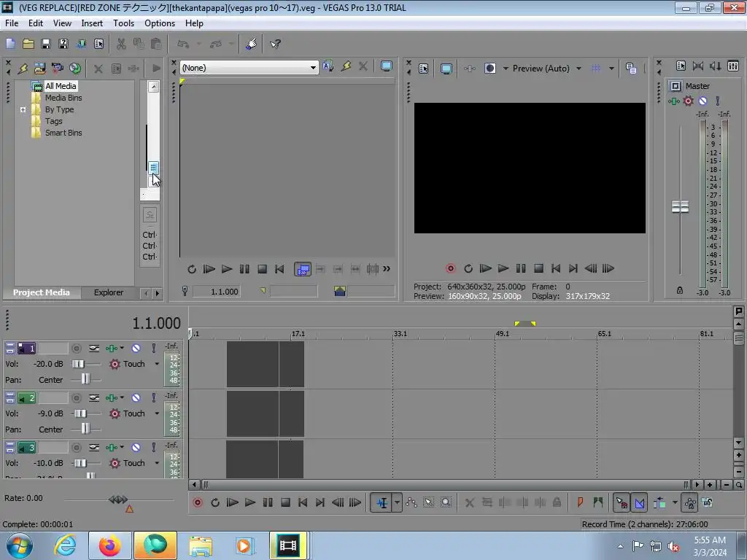This screenshot has height=560, width=747.
Task: Click the trimmer timecode field 1.1.000
Action: click(x=217, y=292)
